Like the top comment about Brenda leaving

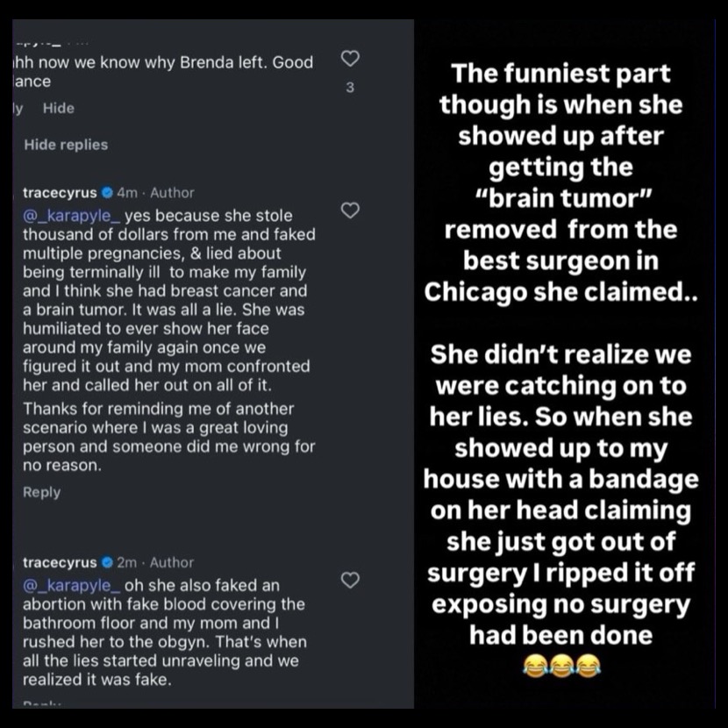350,59
